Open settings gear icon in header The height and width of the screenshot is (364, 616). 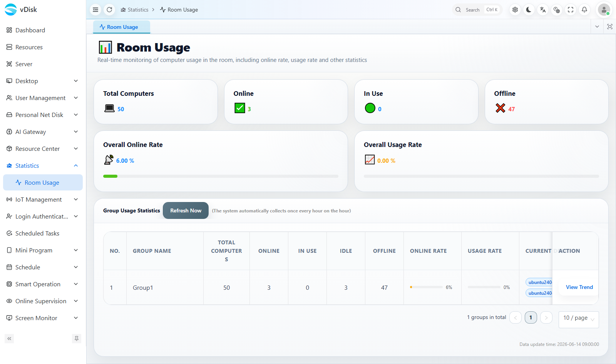(x=515, y=10)
